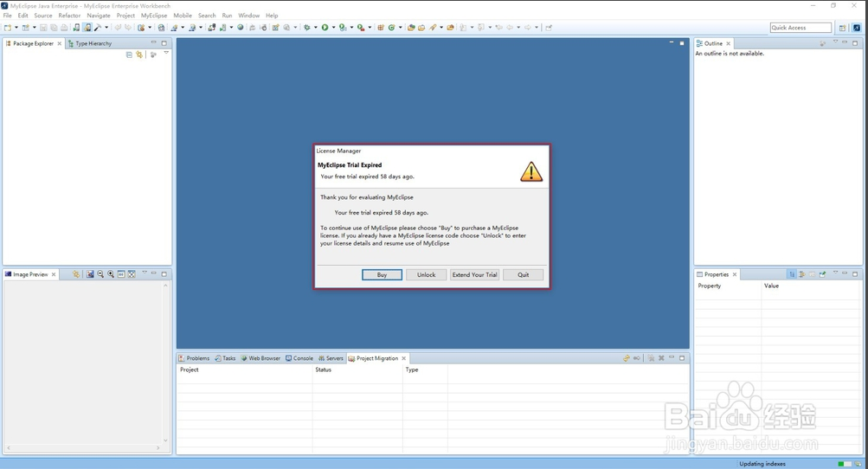Open the Refactor menu
The width and height of the screenshot is (868, 469).
pos(69,16)
